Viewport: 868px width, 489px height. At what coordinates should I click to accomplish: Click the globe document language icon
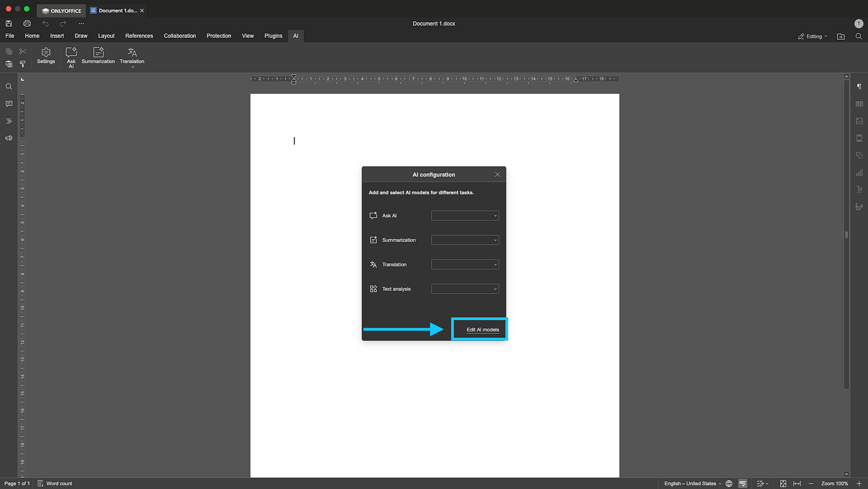(729, 483)
